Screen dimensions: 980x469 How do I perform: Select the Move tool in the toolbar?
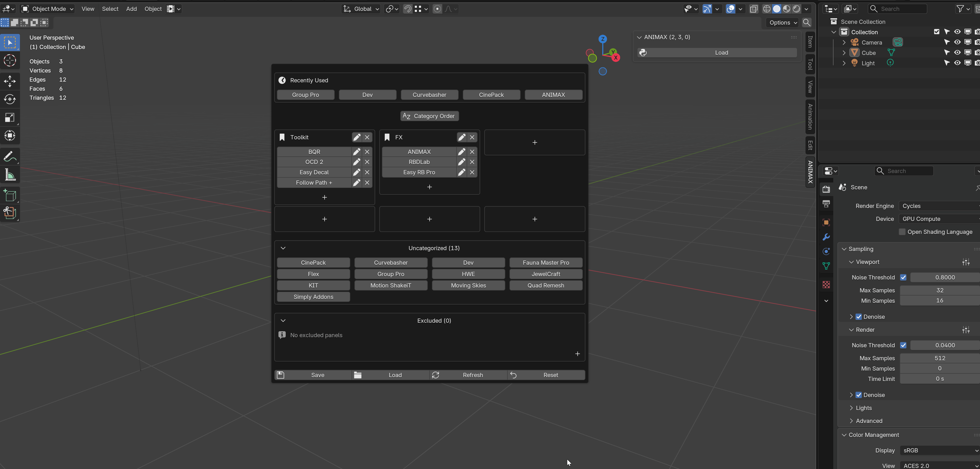click(10, 81)
